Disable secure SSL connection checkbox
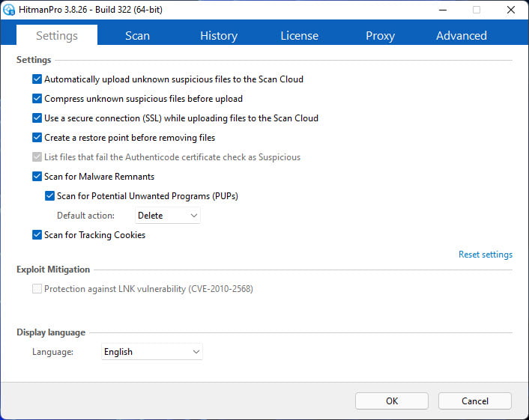The width and height of the screenshot is (529, 420). [37, 118]
